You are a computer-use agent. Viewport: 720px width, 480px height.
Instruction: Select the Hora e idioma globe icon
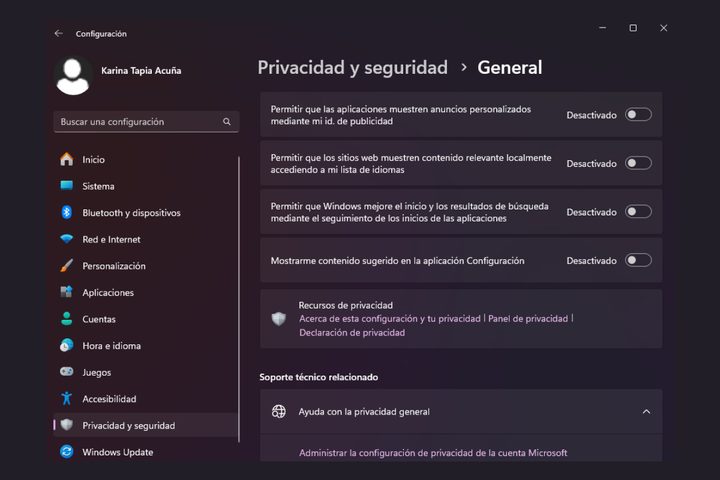67,346
